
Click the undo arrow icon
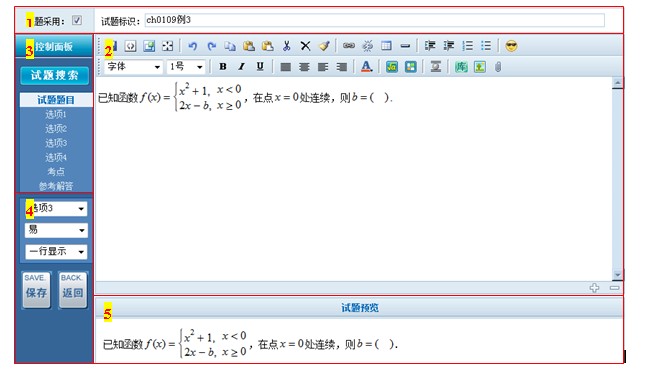193,46
